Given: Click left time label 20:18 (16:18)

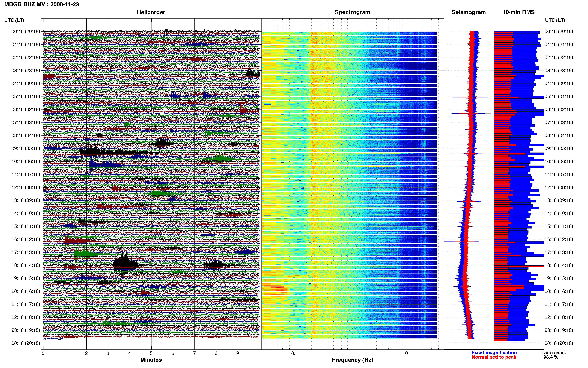Looking at the screenshot, I should click(26, 291).
